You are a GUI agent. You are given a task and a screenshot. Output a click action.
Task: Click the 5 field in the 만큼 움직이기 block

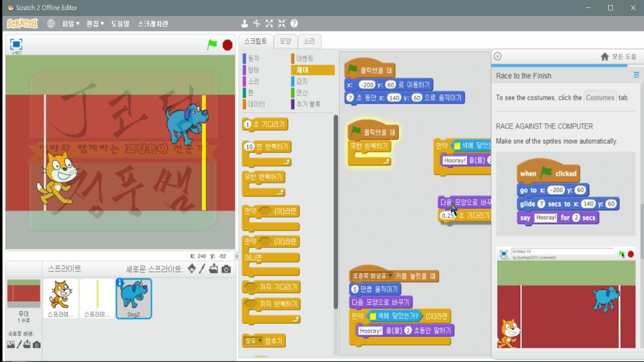pos(355,289)
